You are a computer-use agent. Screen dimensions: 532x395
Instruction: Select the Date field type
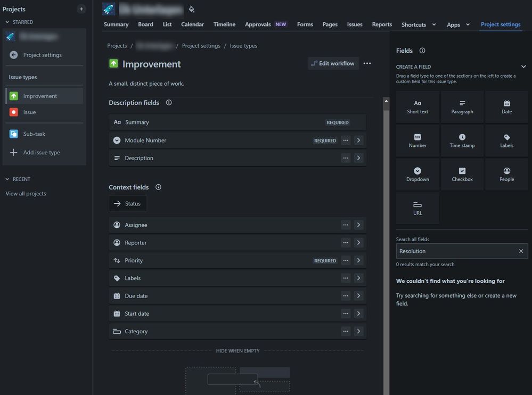pyautogui.click(x=506, y=107)
